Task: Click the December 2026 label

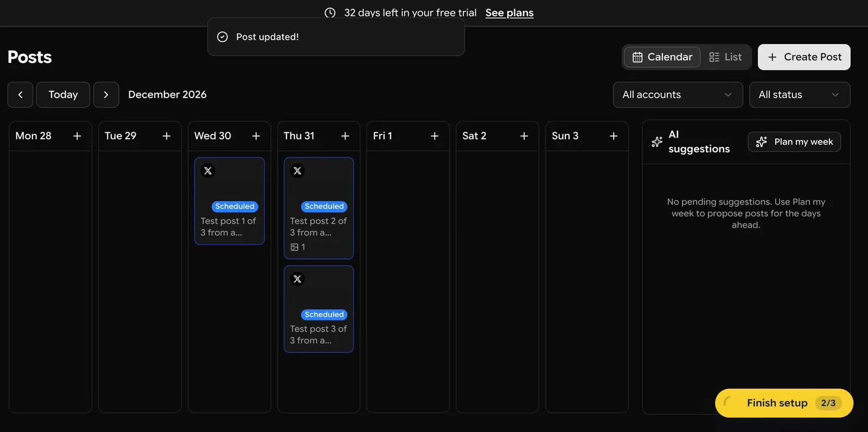Action: (167, 95)
